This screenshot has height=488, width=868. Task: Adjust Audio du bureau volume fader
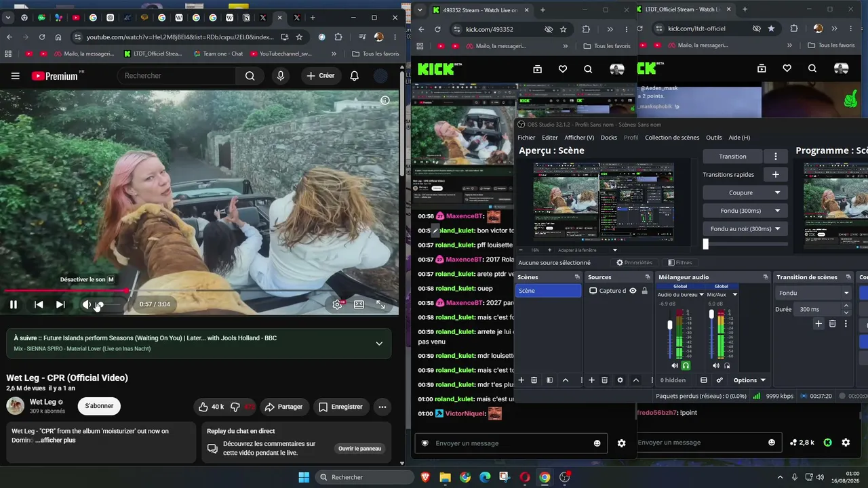coord(670,325)
